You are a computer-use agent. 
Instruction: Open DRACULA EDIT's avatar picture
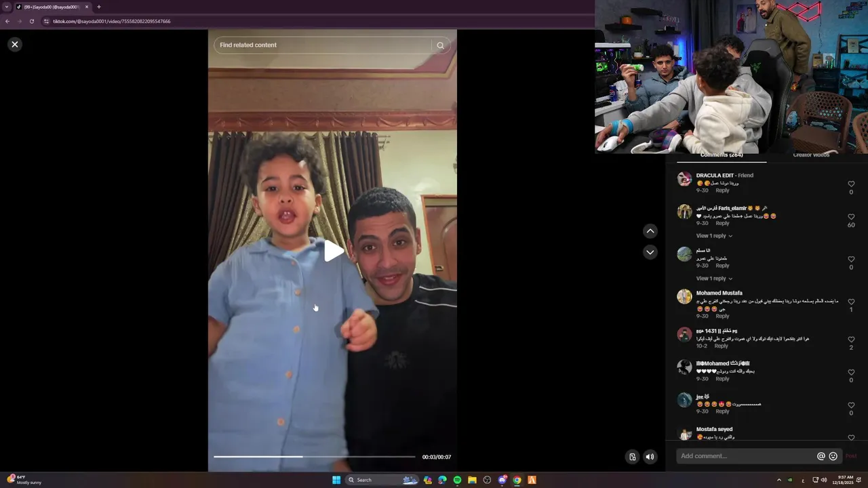click(x=684, y=179)
